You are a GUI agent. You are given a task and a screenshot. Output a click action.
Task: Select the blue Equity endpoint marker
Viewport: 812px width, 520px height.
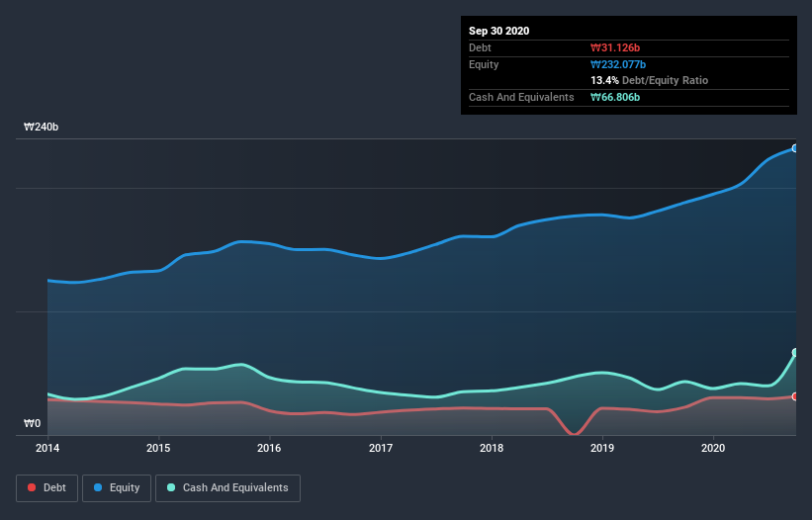click(794, 148)
